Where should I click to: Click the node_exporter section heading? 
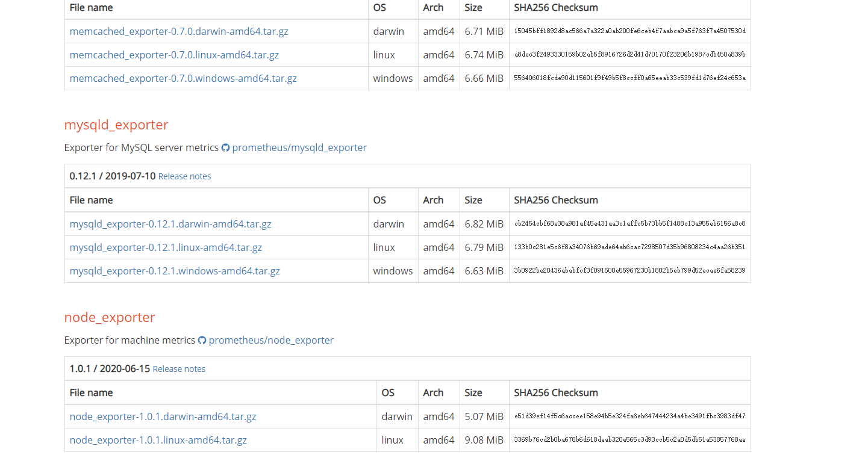tap(110, 317)
